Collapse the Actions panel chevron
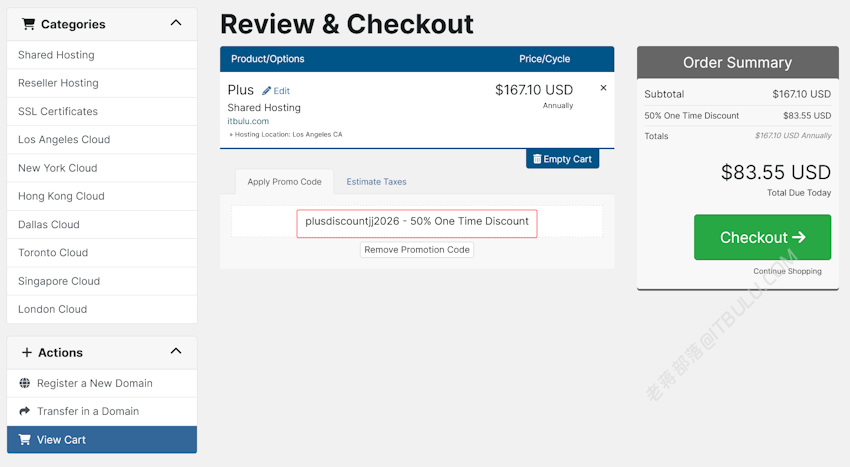The height and width of the screenshot is (467, 850). (x=176, y=351)
